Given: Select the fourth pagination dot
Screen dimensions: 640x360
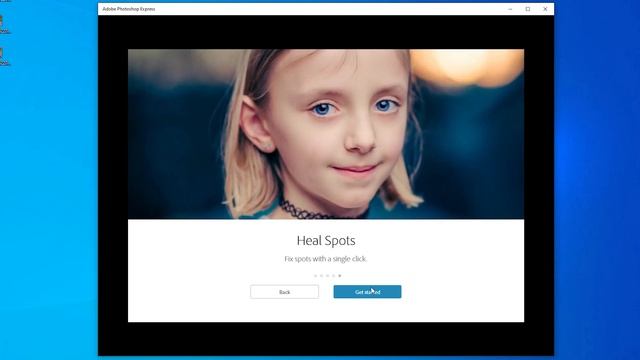Looking at the screenshot, I should coord(333,276).
